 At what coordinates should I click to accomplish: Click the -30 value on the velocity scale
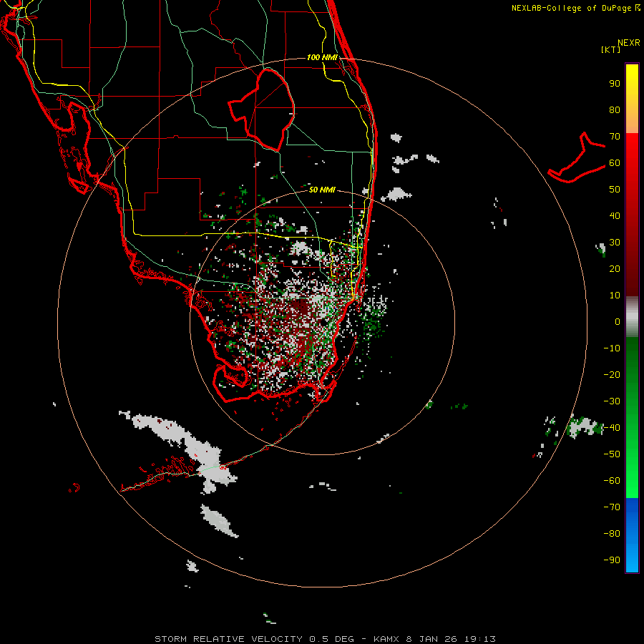612,401
